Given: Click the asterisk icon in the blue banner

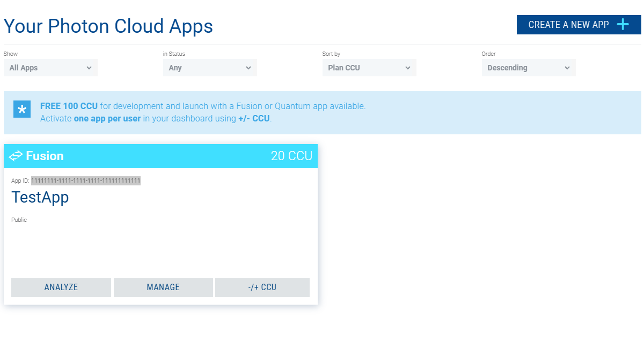Looking at the screenshot, I should pyautogui.click(x=21, y=109).
